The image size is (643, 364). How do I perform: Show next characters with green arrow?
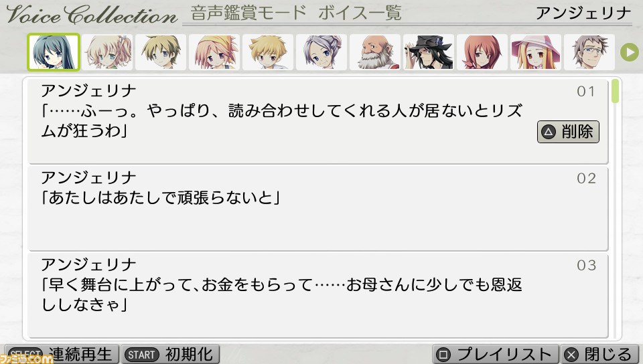click(630, 52)
